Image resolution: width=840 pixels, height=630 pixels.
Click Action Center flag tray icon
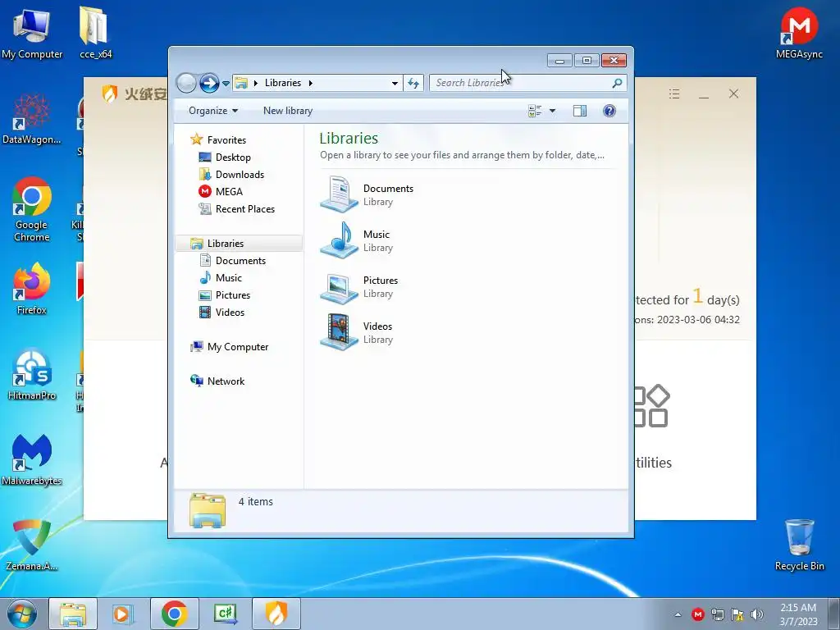coord(737,614)
